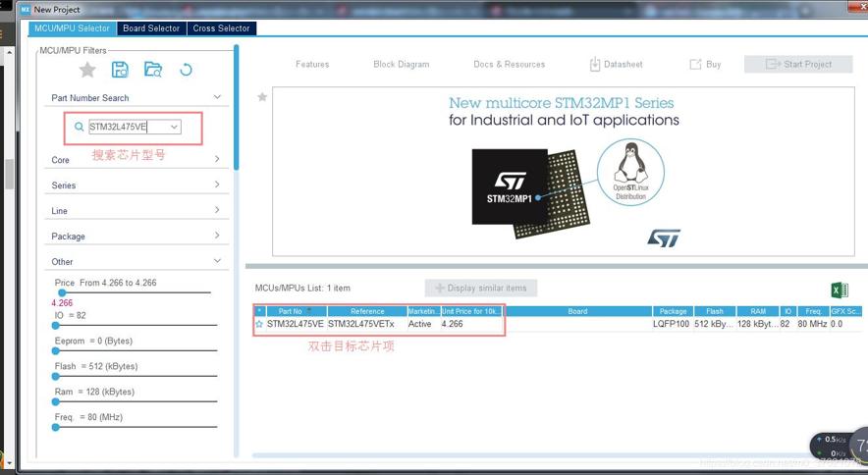Adjust the Freq. slider handle
Viewport: 868px width, 475px height.
(55, 427)
